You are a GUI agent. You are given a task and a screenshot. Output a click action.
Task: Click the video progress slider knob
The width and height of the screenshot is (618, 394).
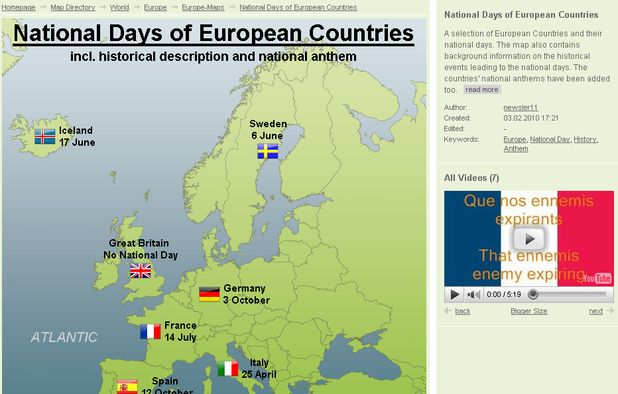coord(533,294)
